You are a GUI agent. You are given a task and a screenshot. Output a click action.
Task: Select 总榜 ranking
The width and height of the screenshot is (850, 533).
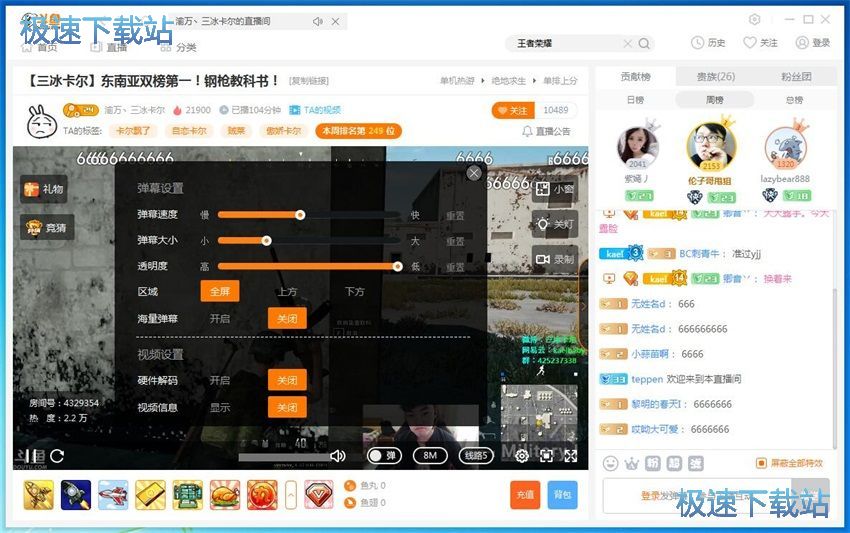click(x=795, y=100)
